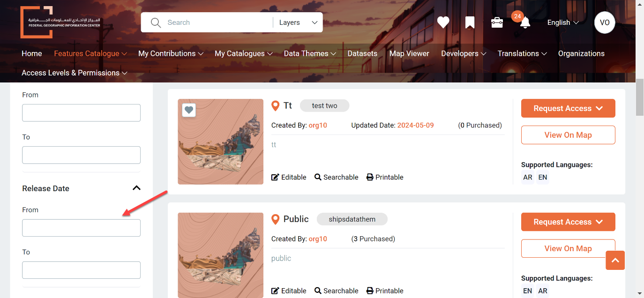Image resolution: width=644 pixels, height=298 pixels.
Task: Collapse the Release Date filter section
Action: coord(136,188)
